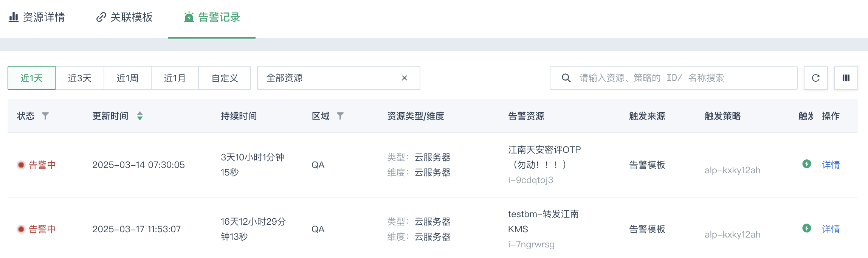Refresh the alarm record list
This screenshot has height=258, width=868.
816,78
